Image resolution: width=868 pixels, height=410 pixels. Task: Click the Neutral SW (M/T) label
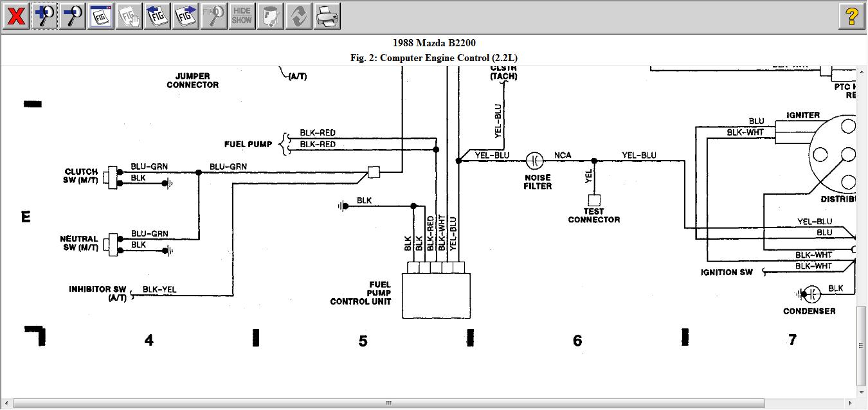tap(79, 243)
